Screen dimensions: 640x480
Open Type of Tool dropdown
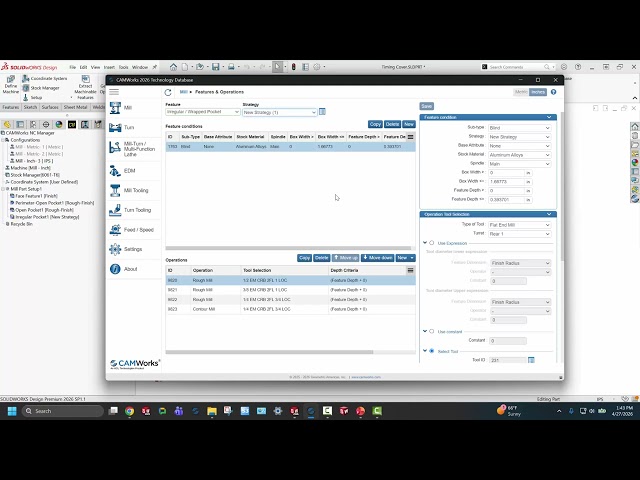click(519, 225)
